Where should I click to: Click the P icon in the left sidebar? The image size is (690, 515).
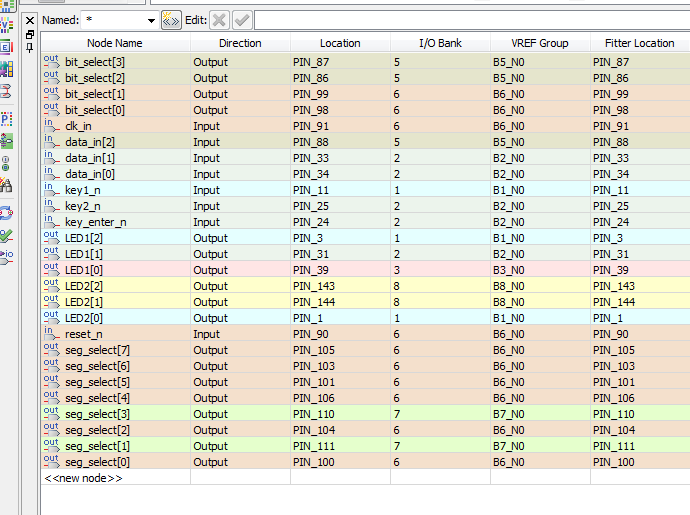[x=6, y=117]
